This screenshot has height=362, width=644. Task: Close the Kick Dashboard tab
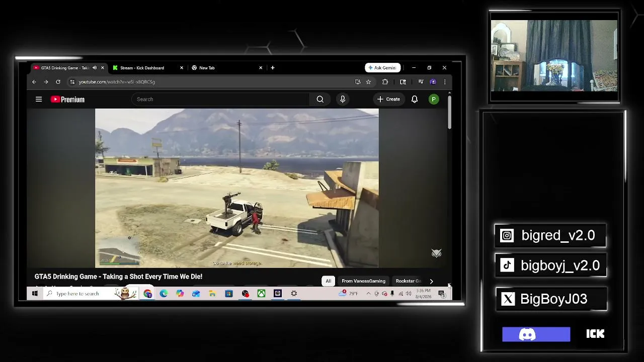(182, 68)
